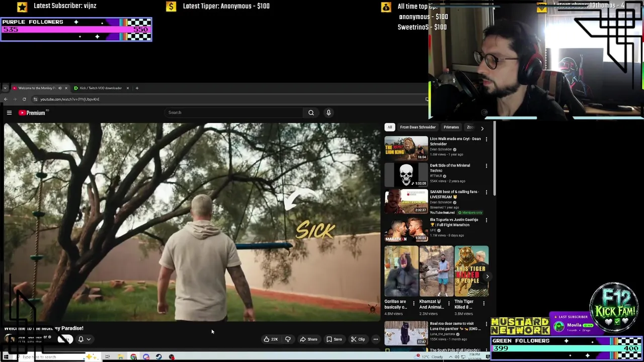Open options for This Tiger Killed short
644x362 pixels.
pyautogui.click(x=484, y=304)
